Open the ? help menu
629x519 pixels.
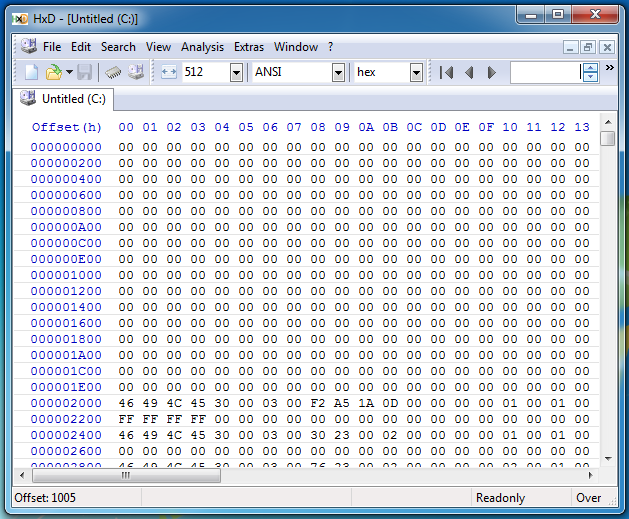[331, 47]
